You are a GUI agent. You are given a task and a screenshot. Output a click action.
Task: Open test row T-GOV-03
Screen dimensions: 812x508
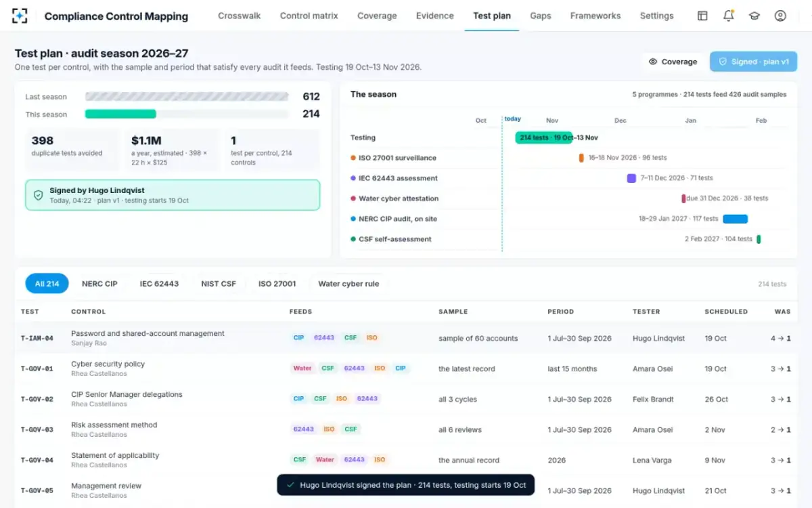(x=406, y=429)
